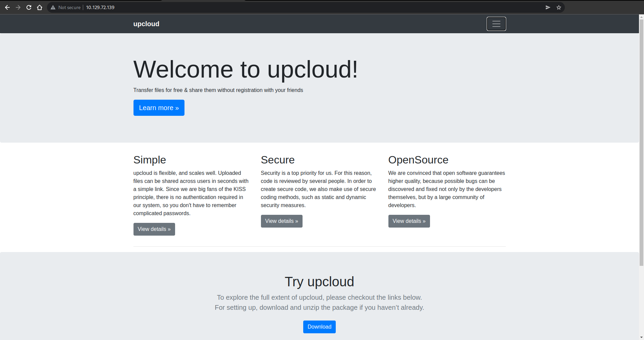Open View details under Secure
Viewport: 644px width, 340px height.
point(282,221)
